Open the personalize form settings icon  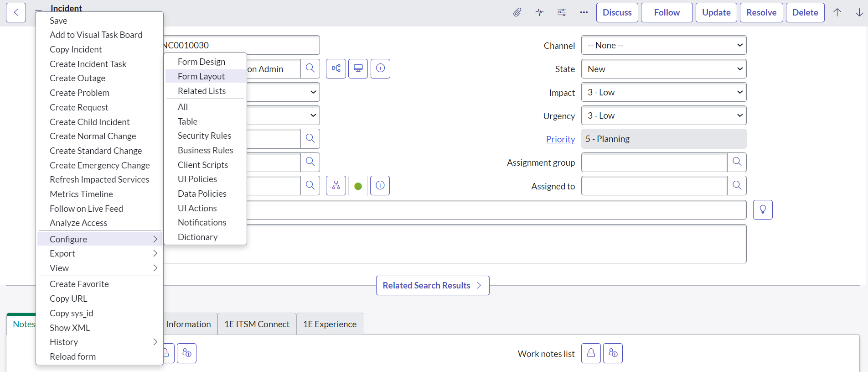[562, 12]
